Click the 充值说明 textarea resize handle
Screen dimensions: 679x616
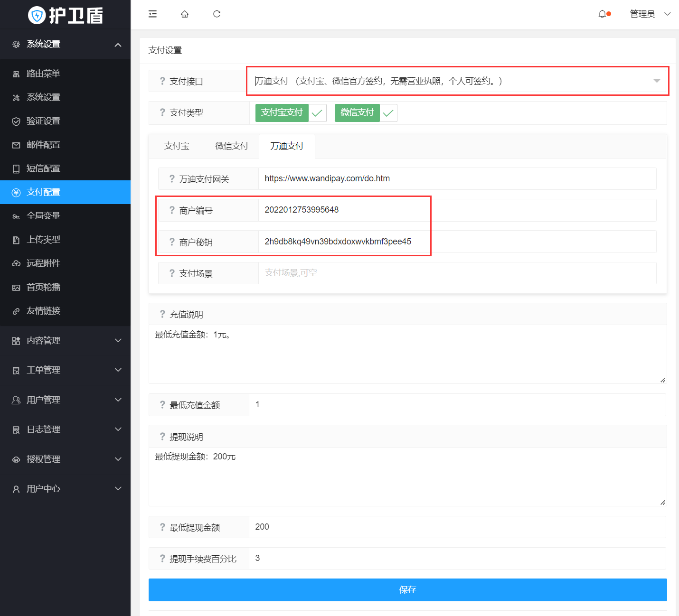pos(663,380)
